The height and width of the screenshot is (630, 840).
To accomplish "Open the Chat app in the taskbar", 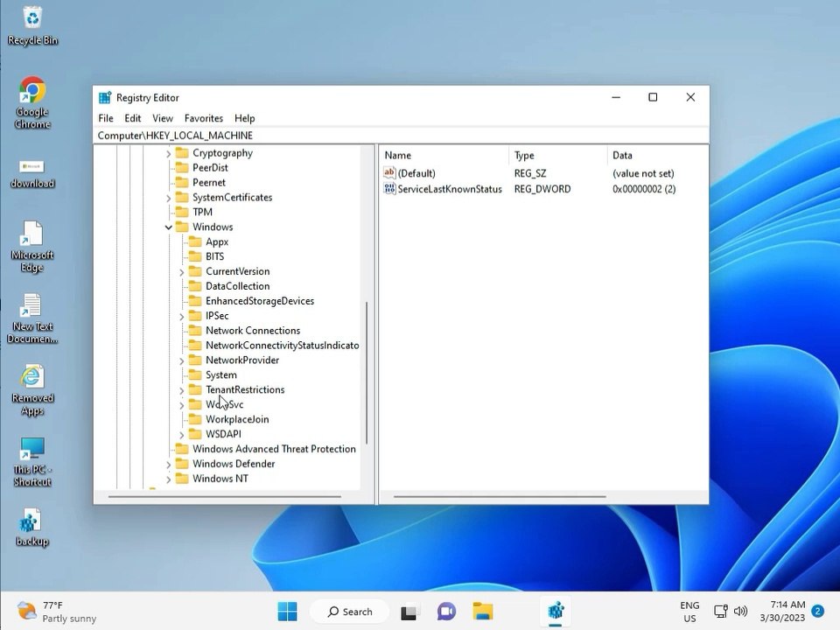I will [x=446, y=612].
